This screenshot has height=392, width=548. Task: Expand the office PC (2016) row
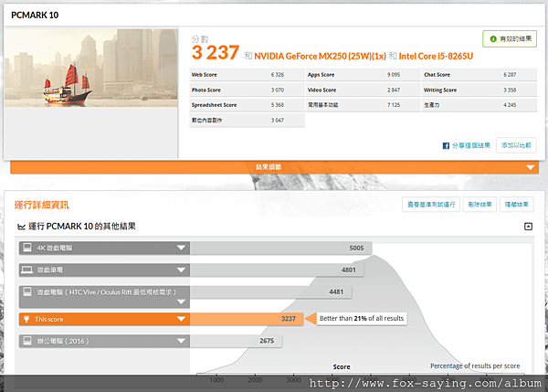pos(181,341)
